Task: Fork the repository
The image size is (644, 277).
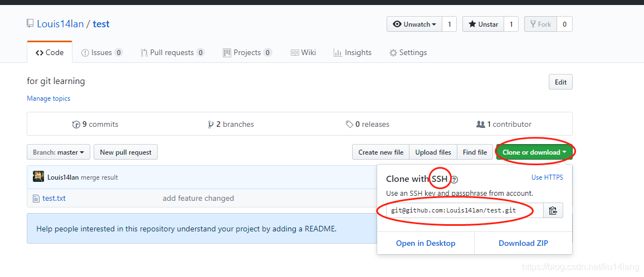Action: point(540,24)
